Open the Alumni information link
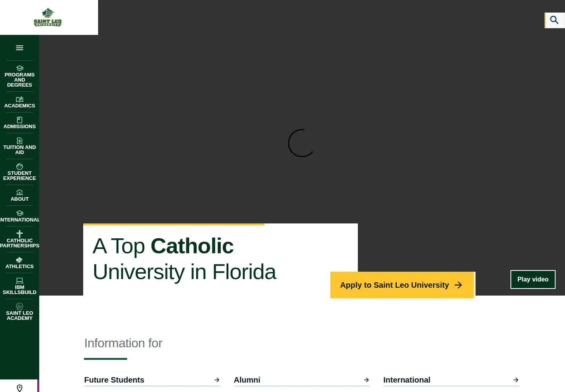 [x=302, y=380]
